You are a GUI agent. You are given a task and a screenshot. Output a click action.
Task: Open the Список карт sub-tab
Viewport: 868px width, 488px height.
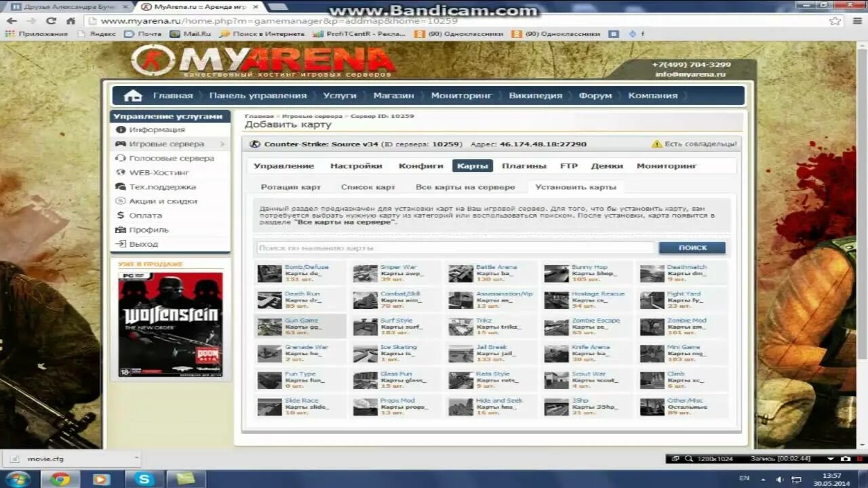point(368,187)
